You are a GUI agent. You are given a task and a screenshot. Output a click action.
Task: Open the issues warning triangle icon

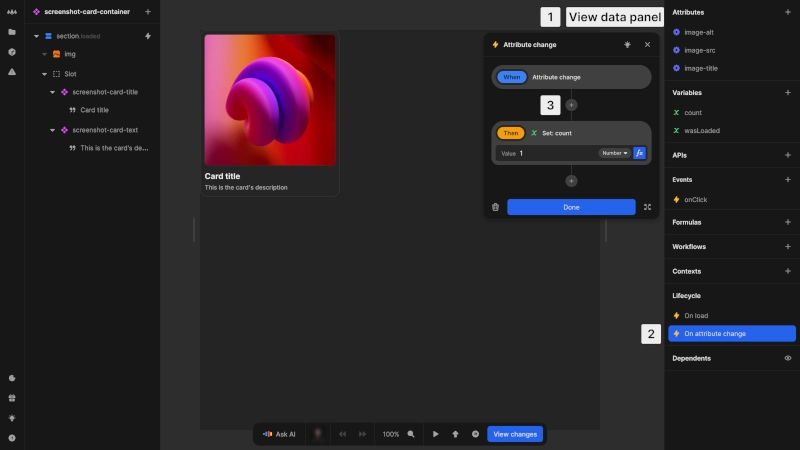[12, 72]
